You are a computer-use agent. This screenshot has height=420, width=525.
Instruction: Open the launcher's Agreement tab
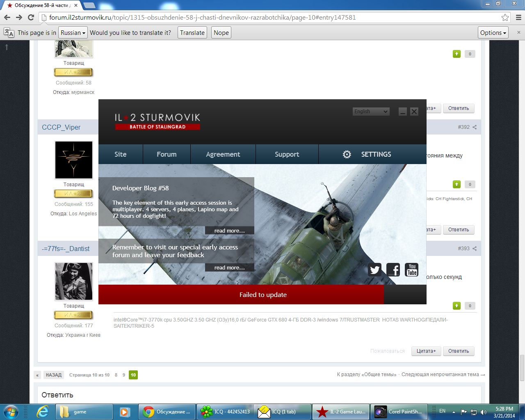[223, 154]
